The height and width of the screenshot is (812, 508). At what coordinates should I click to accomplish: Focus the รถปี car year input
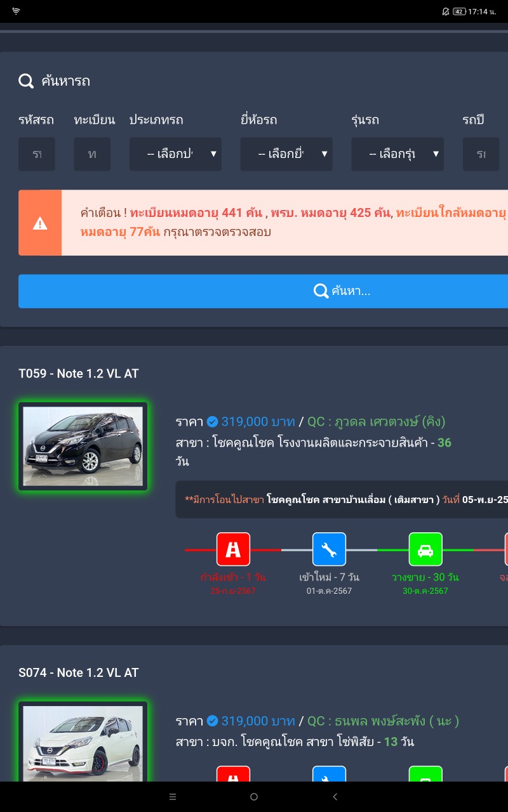point(481,154)
